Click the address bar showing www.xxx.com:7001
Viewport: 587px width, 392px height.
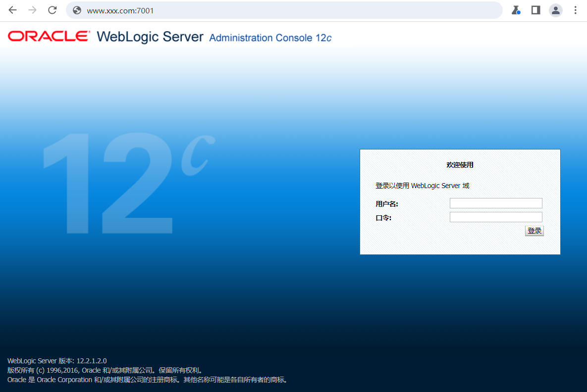(198, 10)
